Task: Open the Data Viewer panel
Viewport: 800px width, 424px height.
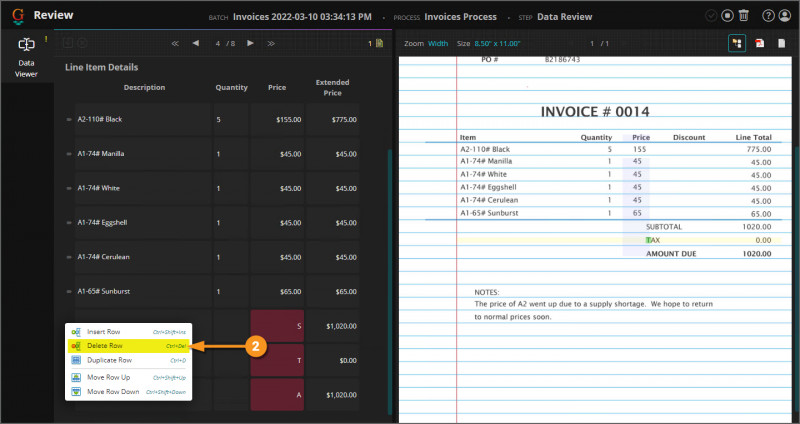Action: [26, 57]
